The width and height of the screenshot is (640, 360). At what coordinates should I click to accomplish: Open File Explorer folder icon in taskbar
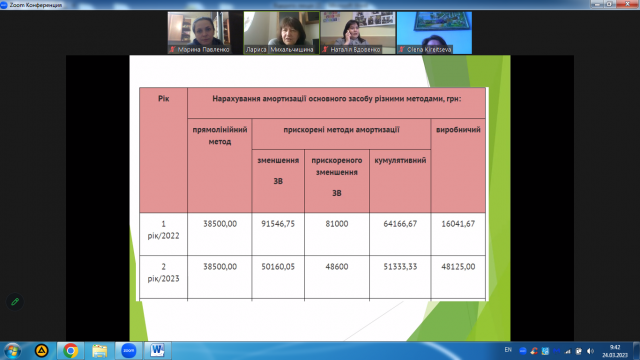pos(99,351)
